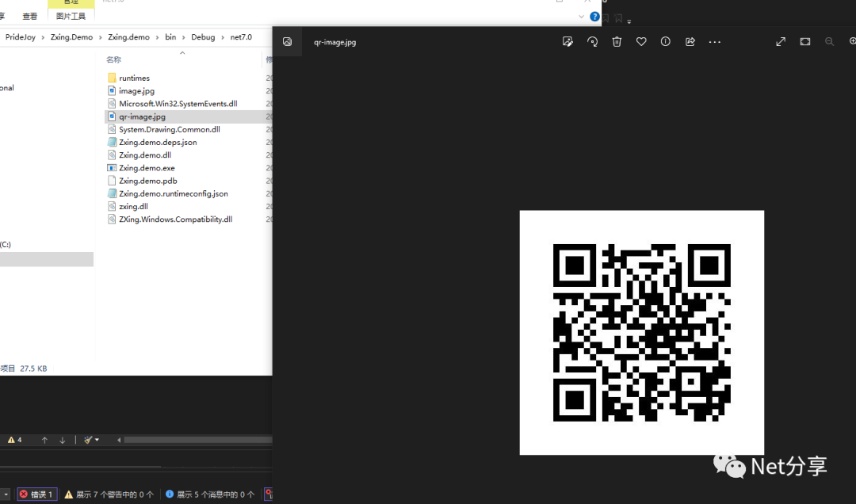Rotate the qr-image.jpg picture
Screen dimensions: 856x504
pyautogui.click(x=592, y=41)
